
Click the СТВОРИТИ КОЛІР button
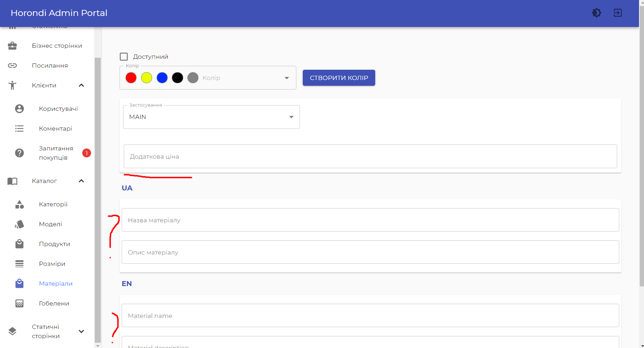(x=339, y=78)
